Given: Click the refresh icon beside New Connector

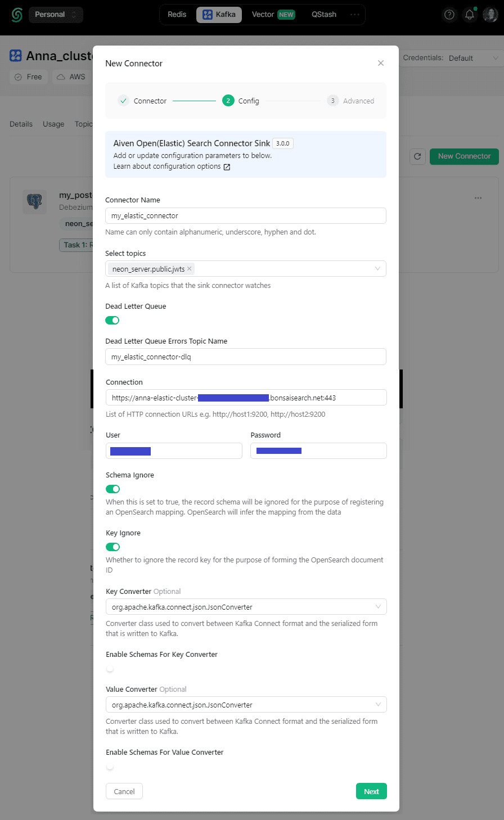Looking at the screenshot, I should click(417, 156).
